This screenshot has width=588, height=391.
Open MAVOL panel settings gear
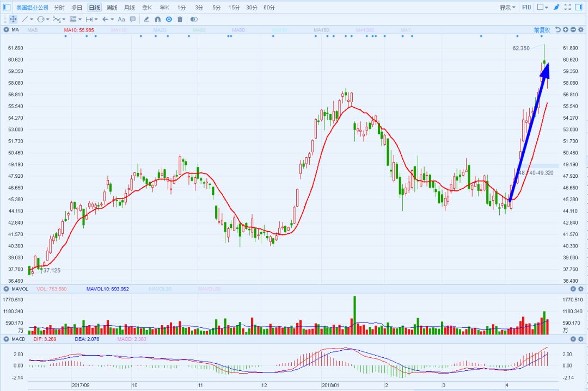pyautogui.click(x=581, y=289)
